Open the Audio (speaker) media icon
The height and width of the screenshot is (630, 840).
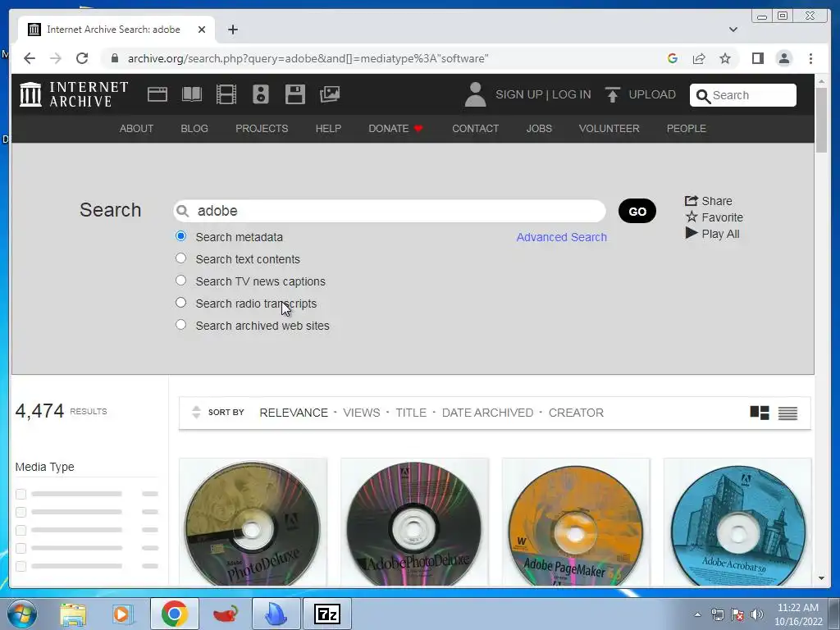pos(261,95)
